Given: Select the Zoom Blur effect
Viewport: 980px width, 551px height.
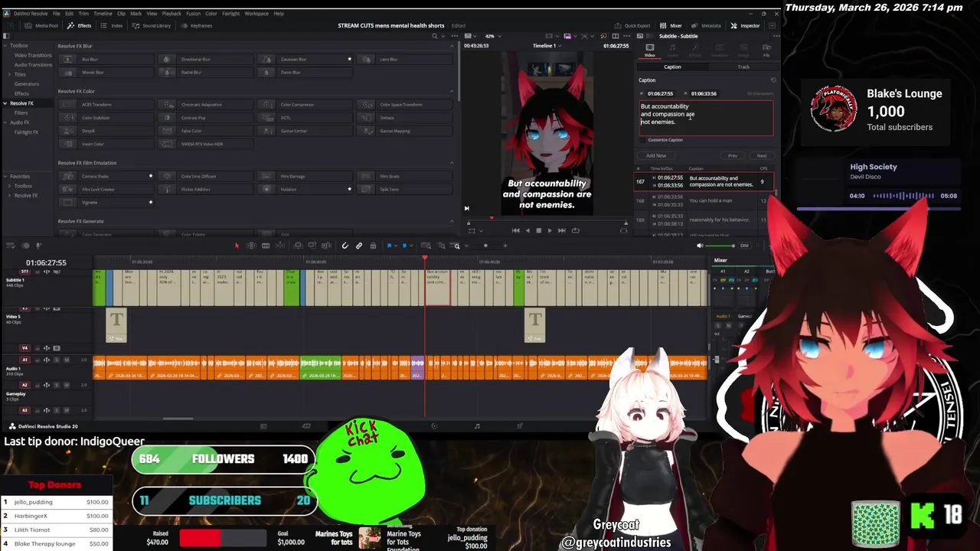Looking at the screenshot, I should (x=304, y=72).
